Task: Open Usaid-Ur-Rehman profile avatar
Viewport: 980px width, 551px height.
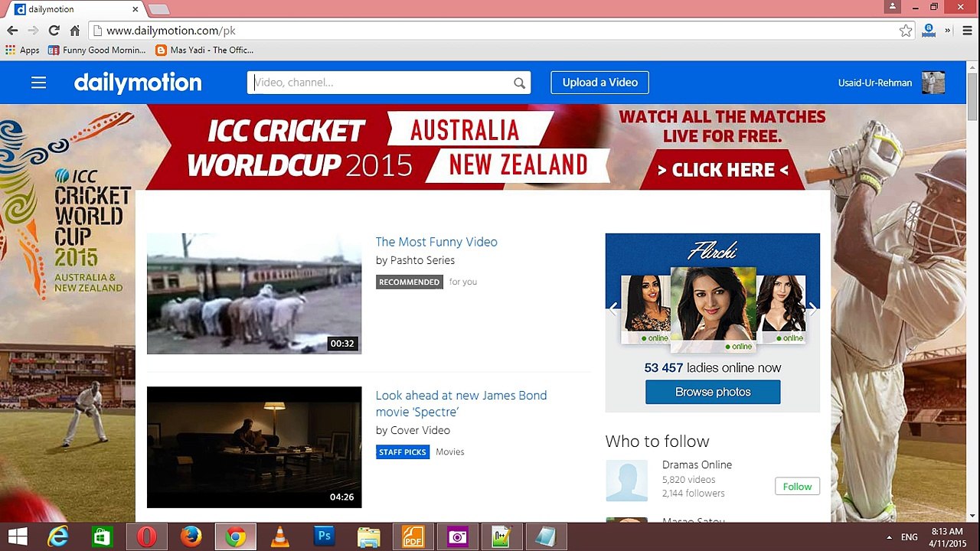Action: tap(933, 83)
